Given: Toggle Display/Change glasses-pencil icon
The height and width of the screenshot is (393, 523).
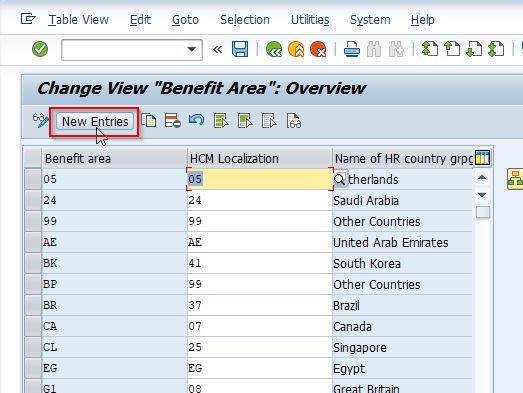Looking at the screenshot, I should 40,120.
